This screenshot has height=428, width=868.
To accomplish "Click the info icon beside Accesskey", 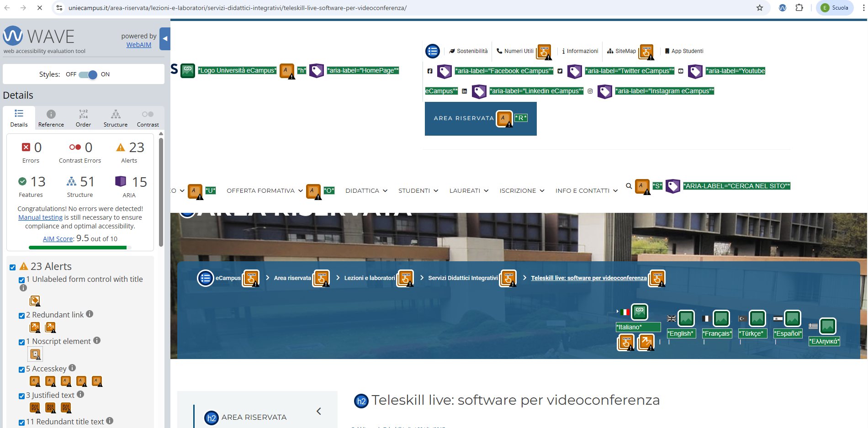I will coord(72,368).
